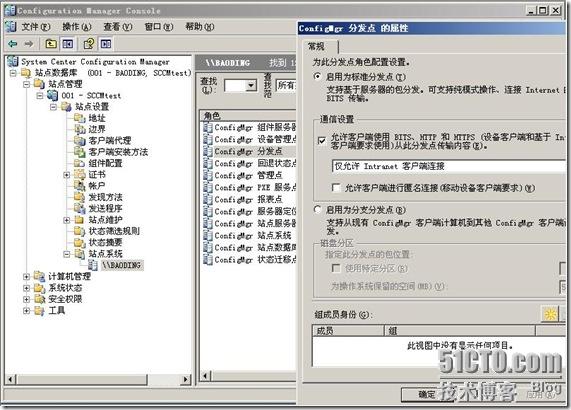Toggle 允许客户端使用 BITS HTTP HTTPS checkbox
571x410 pixels.
point(322,141)
